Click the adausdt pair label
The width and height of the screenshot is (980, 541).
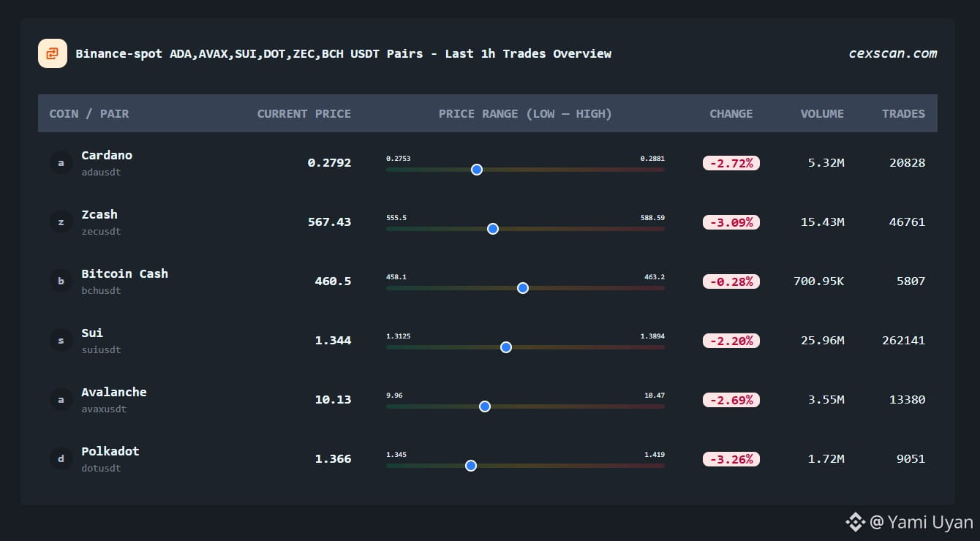[101, 173]
